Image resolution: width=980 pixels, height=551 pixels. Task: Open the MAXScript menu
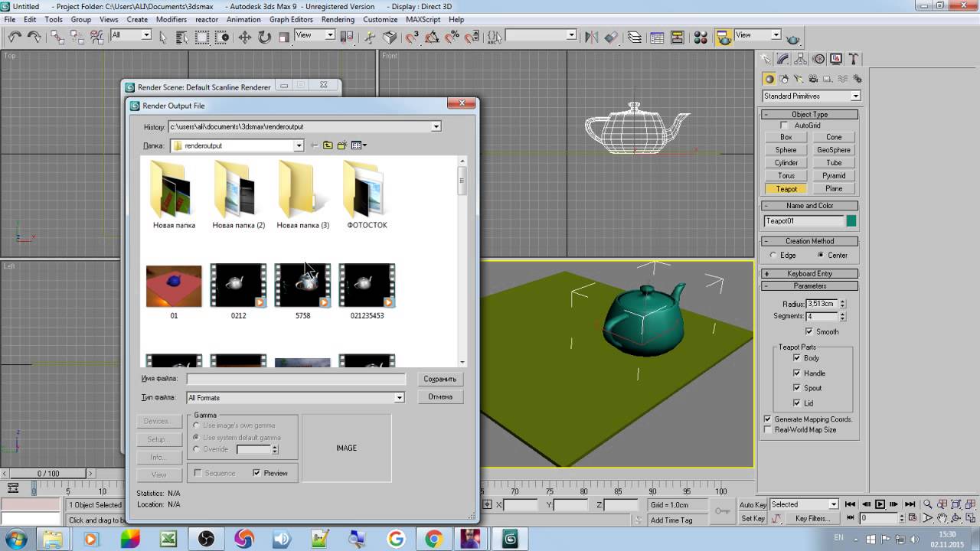[423, 19]
